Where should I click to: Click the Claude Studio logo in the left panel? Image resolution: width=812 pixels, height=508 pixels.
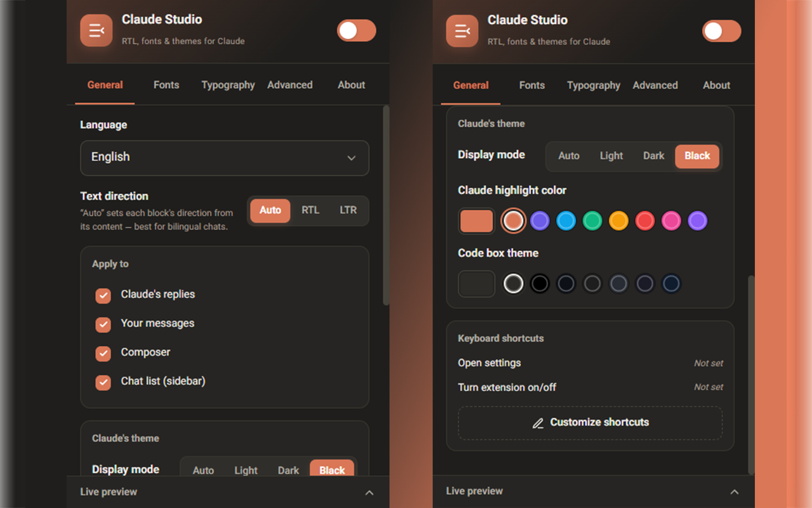click(96, 30)
